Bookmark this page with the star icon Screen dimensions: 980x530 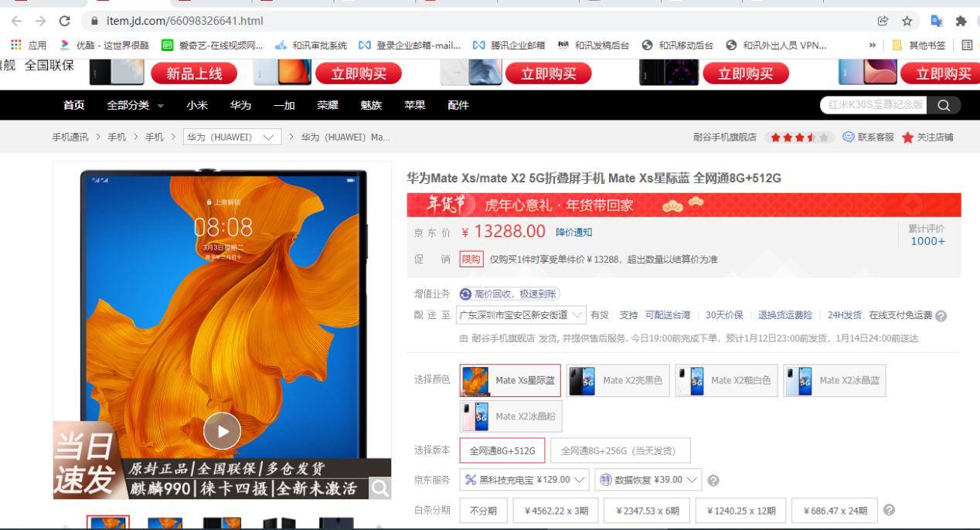[907, 21]
